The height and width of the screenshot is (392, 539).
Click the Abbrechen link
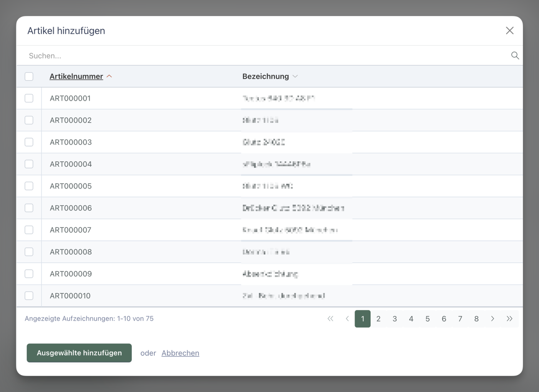[180, 353]
